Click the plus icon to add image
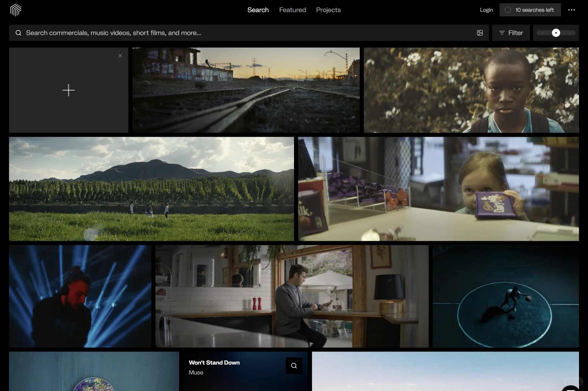588x391 pixels. pyautogui.click(x=68, y=90)
